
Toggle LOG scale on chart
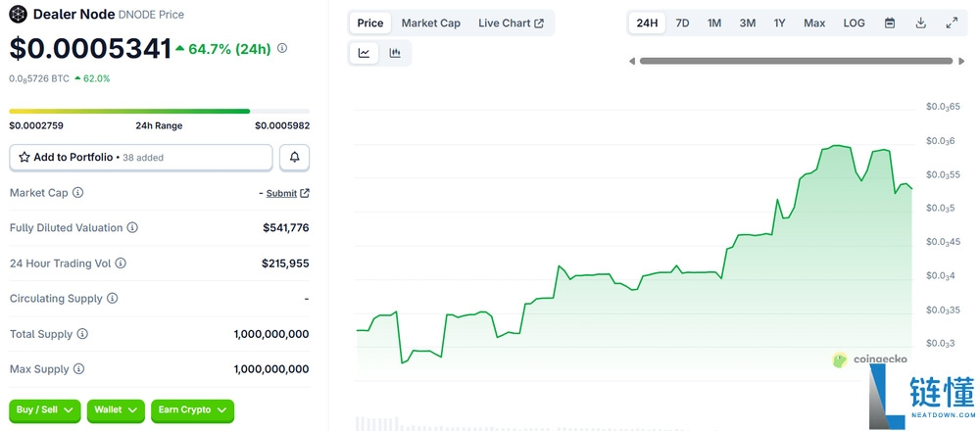[854, 23]
